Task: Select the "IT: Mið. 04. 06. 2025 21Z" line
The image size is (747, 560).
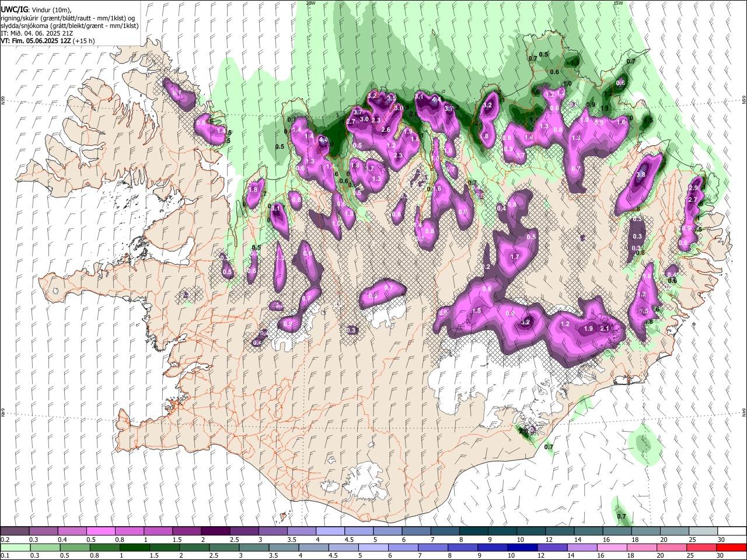Action: [37, 33]
